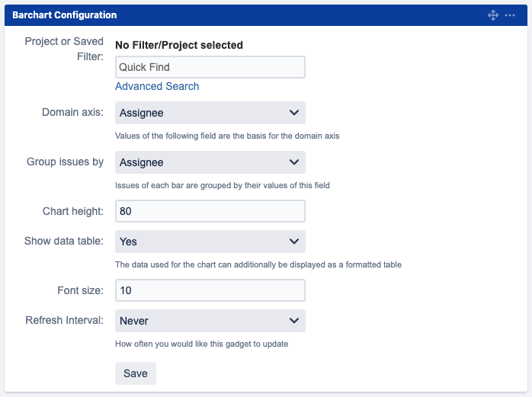Expand the Domain axis dropdown
Screen dimensions: 532x397
[210, 114]
